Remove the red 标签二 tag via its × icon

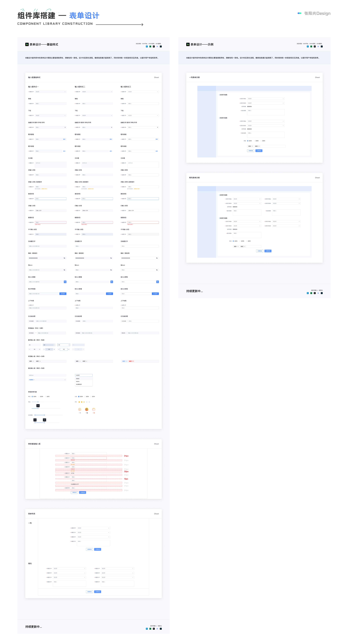coord(133,361)
